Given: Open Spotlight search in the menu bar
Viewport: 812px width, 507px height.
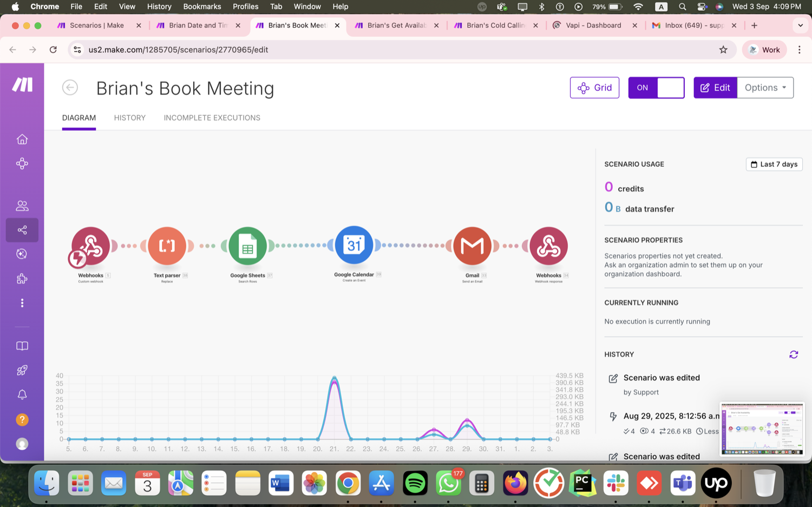Looking at the screenshot, I should coord(683,6).
